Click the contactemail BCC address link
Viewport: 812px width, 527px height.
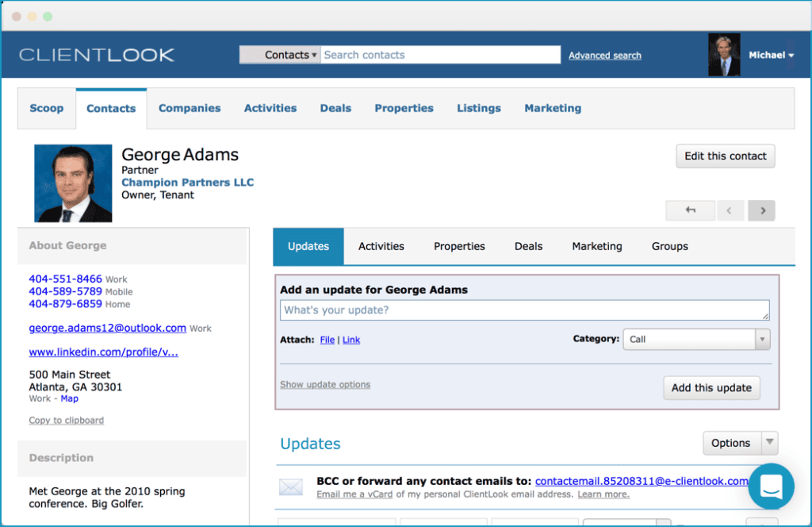point(642,482)
